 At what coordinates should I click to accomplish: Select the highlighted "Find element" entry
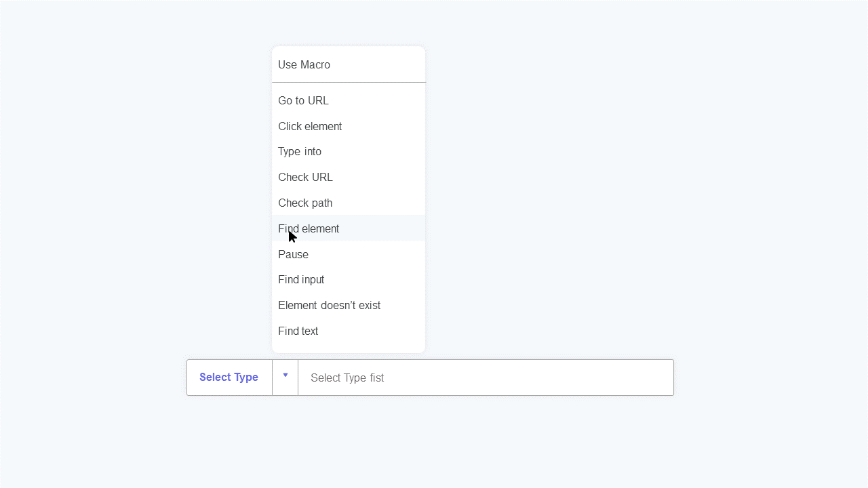309,228
